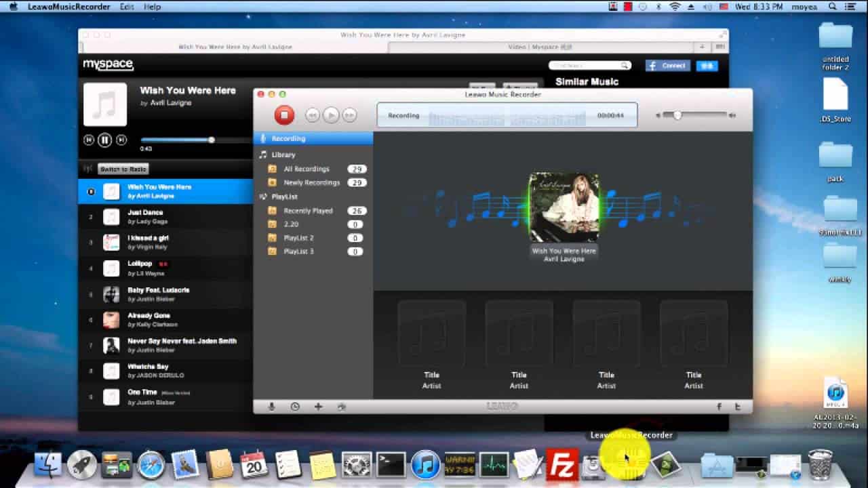868x488 pixels.
Task: Open System Preferences from the Dock
Action: point(357,465)
